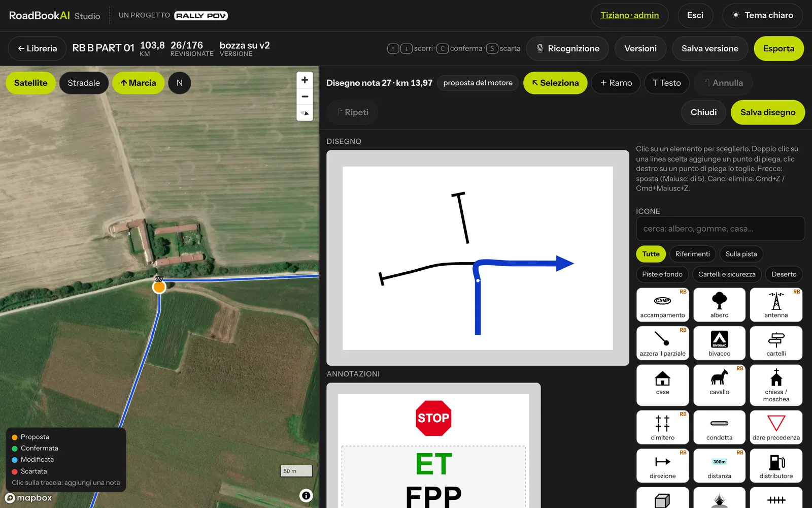Viewport: 812px width, 508px height.
Task: Enable north-up with the N button
Action: pos(180,83)
